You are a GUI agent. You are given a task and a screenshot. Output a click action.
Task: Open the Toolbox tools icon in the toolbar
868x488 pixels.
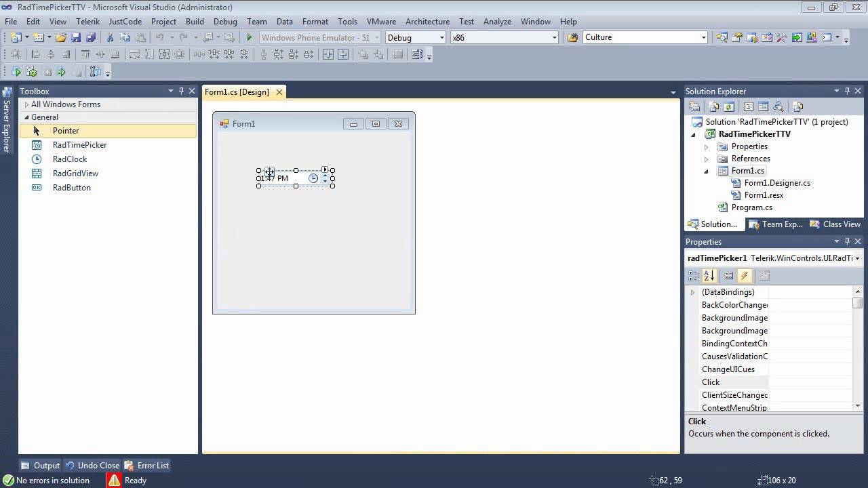782,38
